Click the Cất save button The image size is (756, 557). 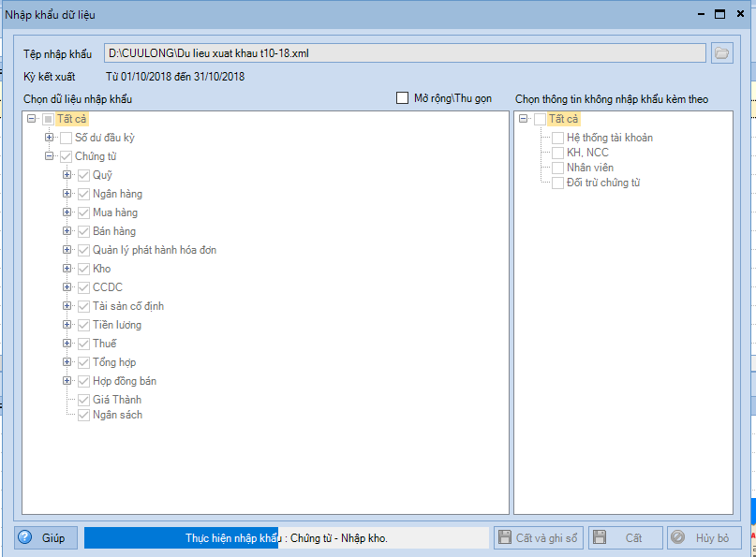click(x=625, y=538)
